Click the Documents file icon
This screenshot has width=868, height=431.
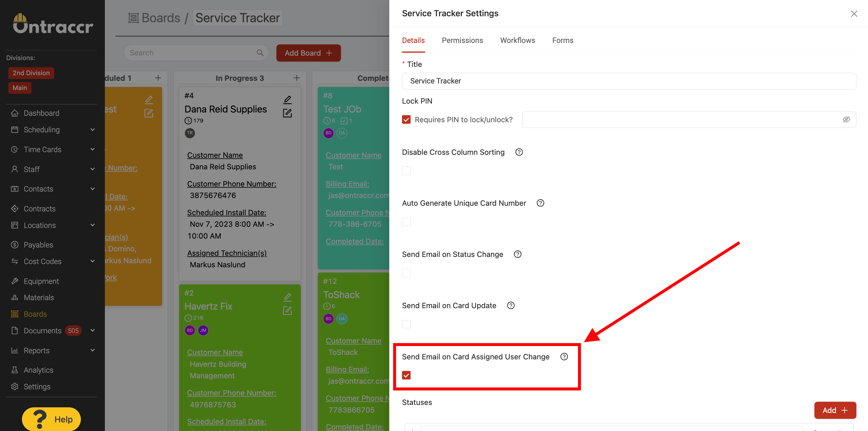click(x=15, y=331)
